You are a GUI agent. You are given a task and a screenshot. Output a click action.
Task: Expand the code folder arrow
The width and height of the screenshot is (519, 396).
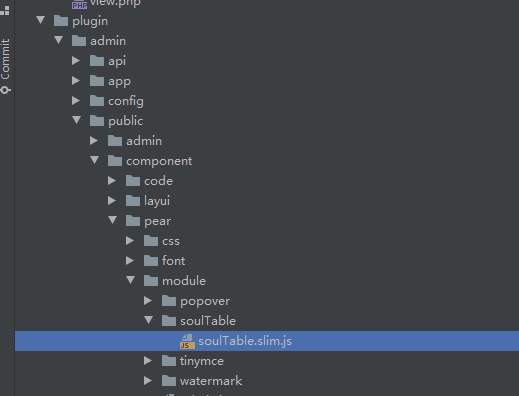pyautogui.click(x=112, y=180)
